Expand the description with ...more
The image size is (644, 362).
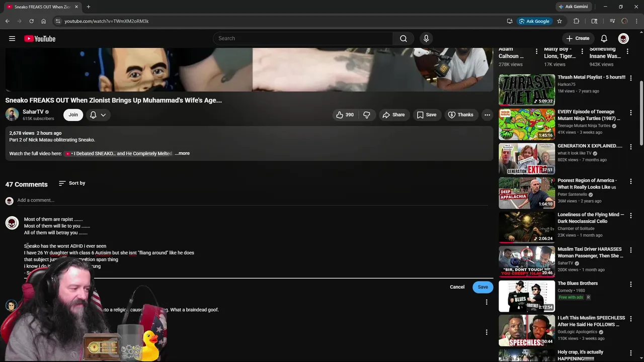tap(182, 153)
